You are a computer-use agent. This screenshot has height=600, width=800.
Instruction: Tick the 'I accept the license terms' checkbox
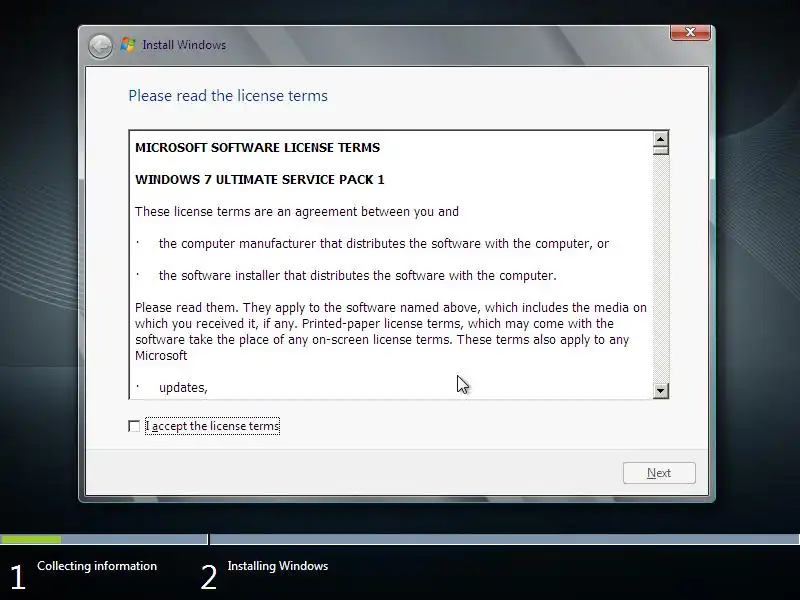[x=134, y=426]
